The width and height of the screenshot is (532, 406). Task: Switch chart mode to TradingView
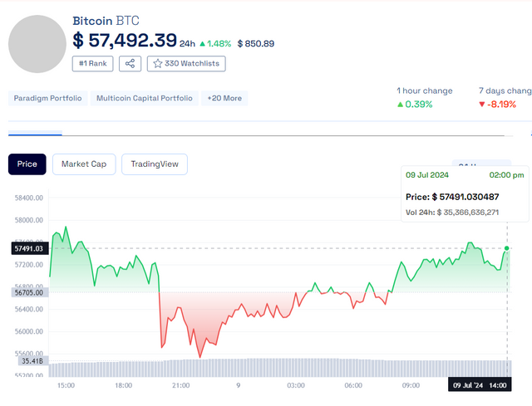pyautogui.click(x=154, y=164)
